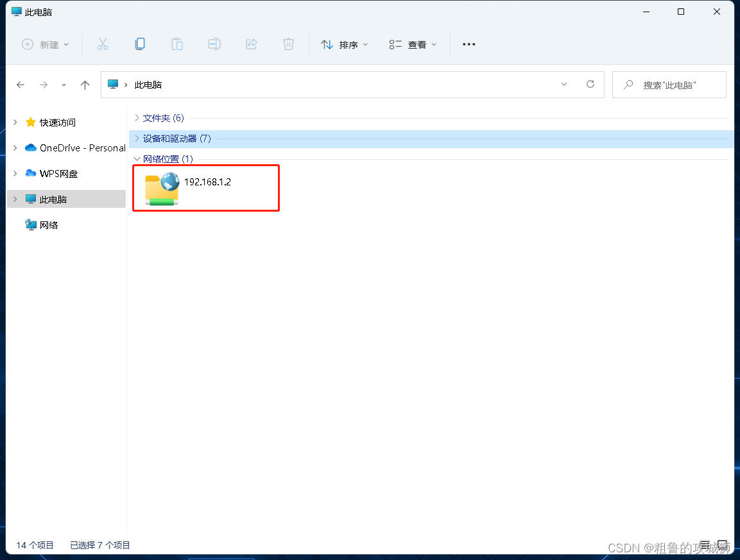
Task: Open the 排序 (Sort) dropdown
Action: point(345,44)
